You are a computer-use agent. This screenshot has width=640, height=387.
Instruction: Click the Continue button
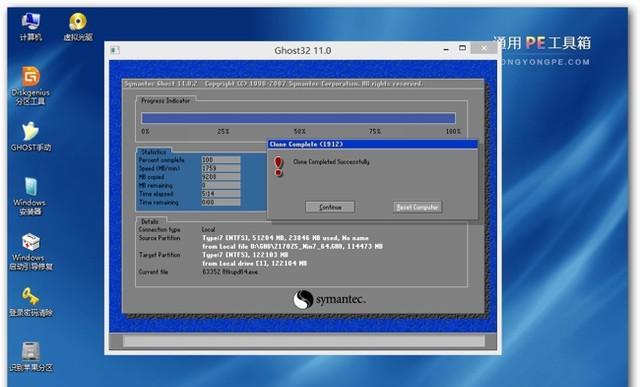tap(330, 207)
